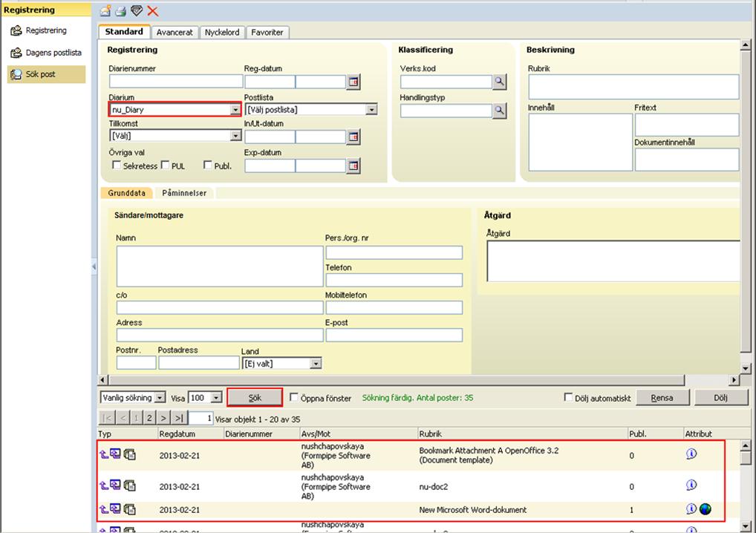This screenshot has width=756, height=533.
Task: Click the Åtgärd text area
Action: click(x=613, y=261)
